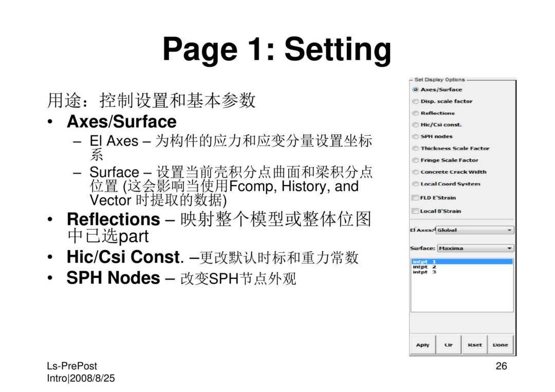Viewport: 555px width, 392px height.
Task: Select intpt 1 in the list
Action: pyautogui.click(x=462, y=262)
